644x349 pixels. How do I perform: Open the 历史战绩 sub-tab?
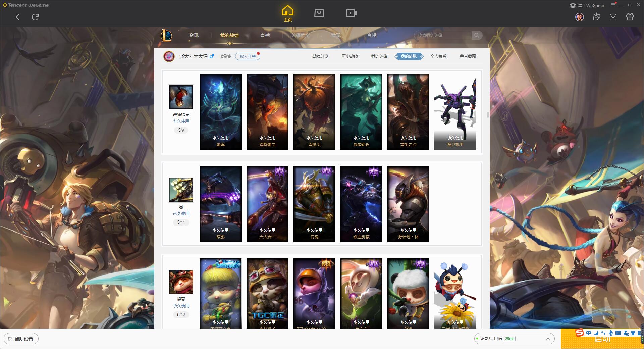click(350, 56)
